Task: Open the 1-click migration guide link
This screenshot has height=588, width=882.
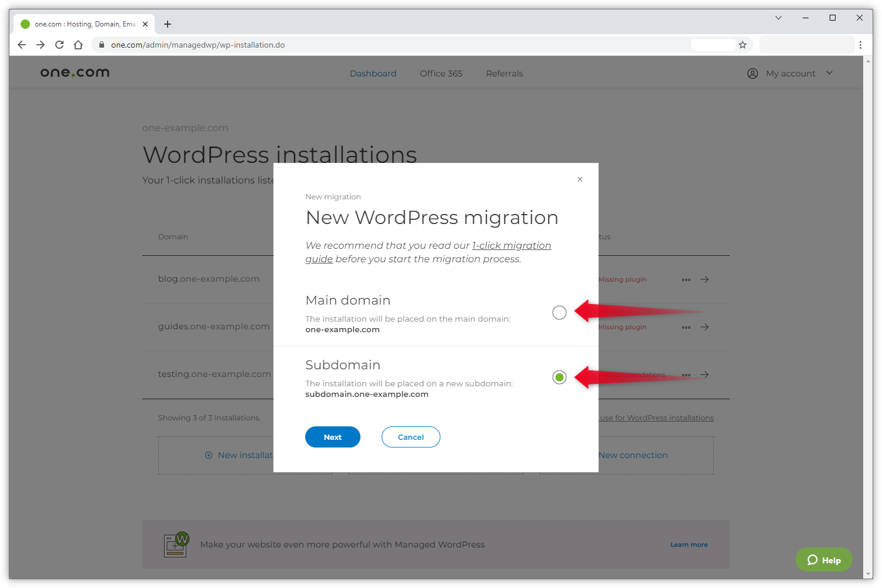Action: (511, 246)
